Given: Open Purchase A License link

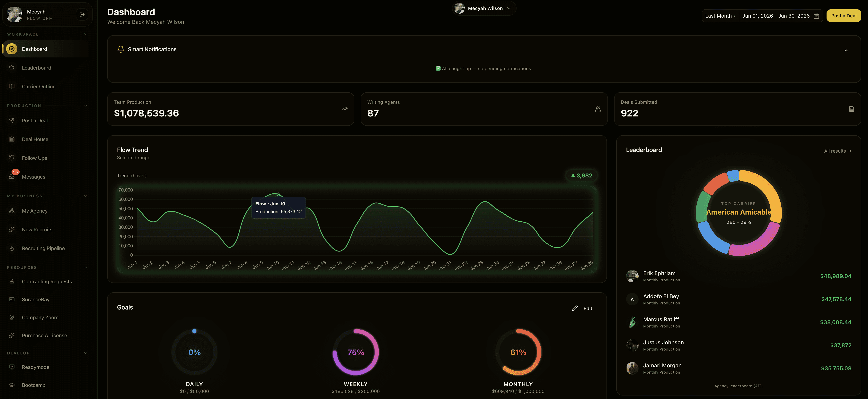Looking at the screenshot, I should [46, 335].
